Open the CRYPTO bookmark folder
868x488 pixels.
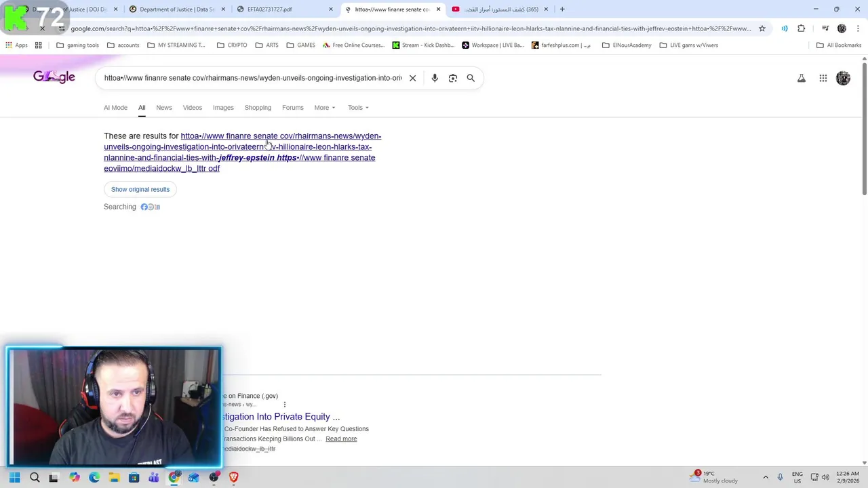coord(231,45)
